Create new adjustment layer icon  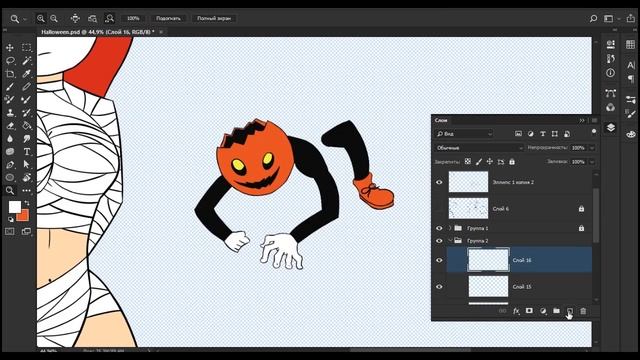click(543, 311)
